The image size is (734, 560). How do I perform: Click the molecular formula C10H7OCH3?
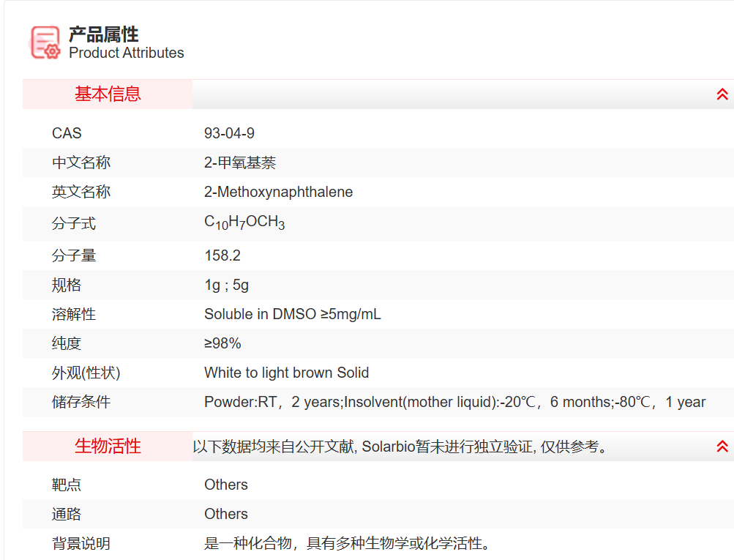click(244, 223)
